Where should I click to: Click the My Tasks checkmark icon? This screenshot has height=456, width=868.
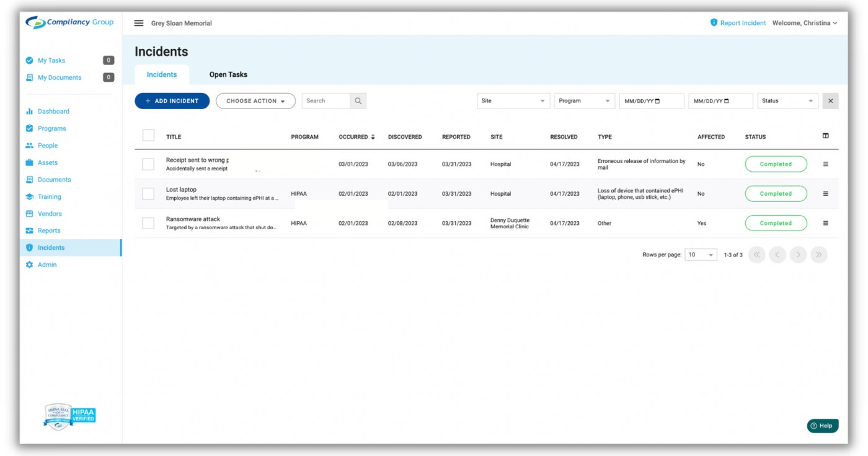pyautogui.click(x=29, y=61)
